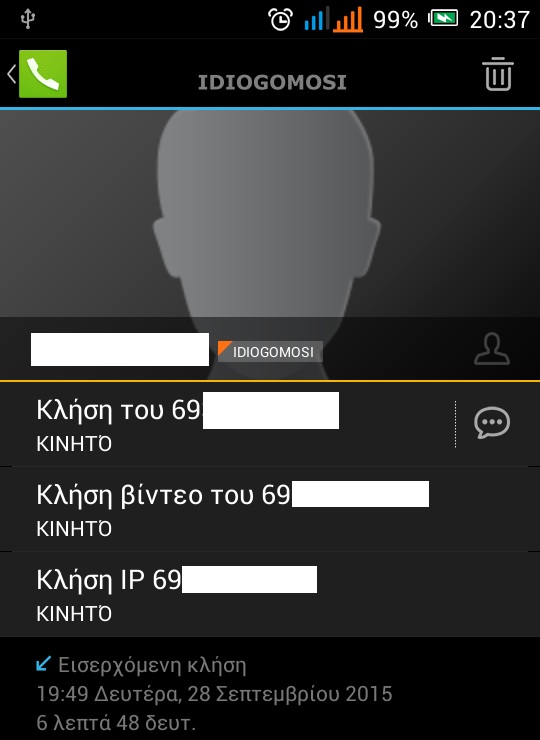Tap the redacted contact name field
Image resolution: width=540 pixels, height=740 pixels.
point(120,349)
